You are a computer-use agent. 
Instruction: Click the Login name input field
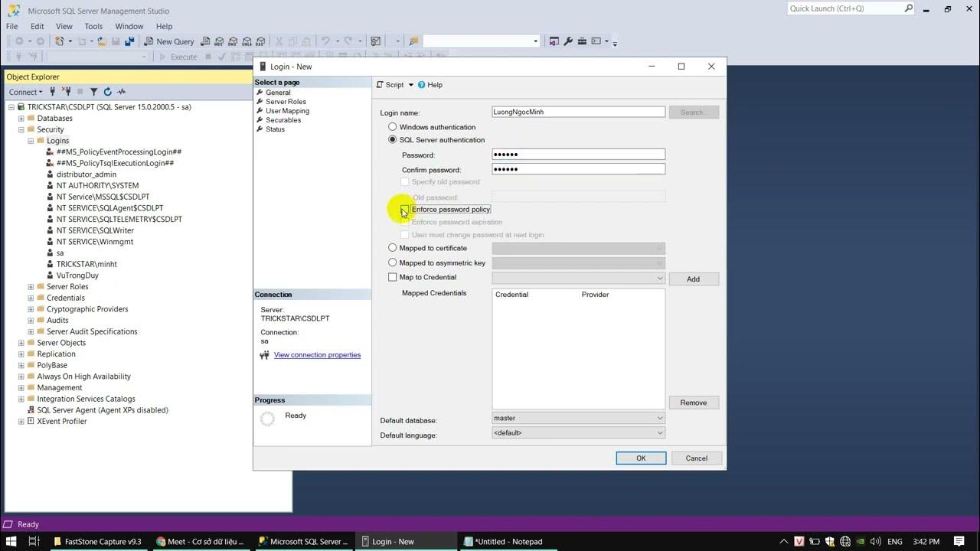[x=578, y=112]
